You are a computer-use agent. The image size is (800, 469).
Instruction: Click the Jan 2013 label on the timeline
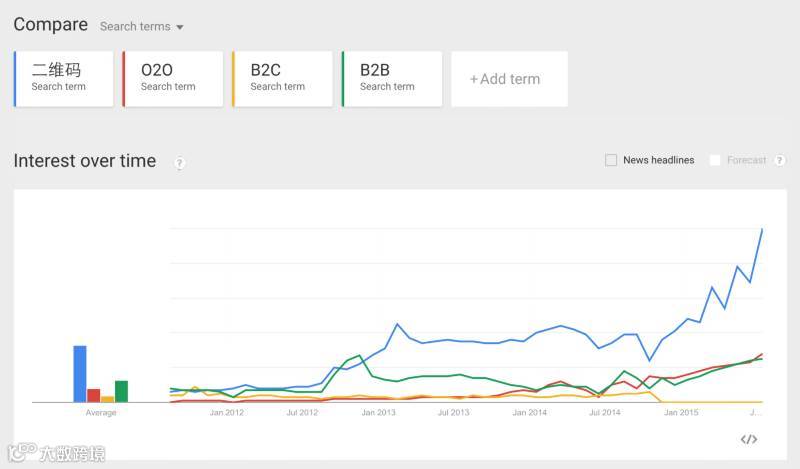378,412
